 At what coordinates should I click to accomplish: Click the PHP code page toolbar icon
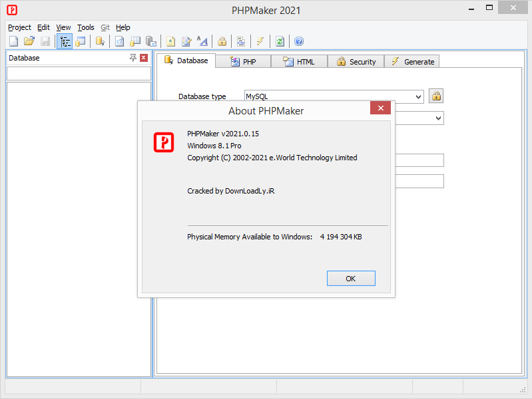119,41
